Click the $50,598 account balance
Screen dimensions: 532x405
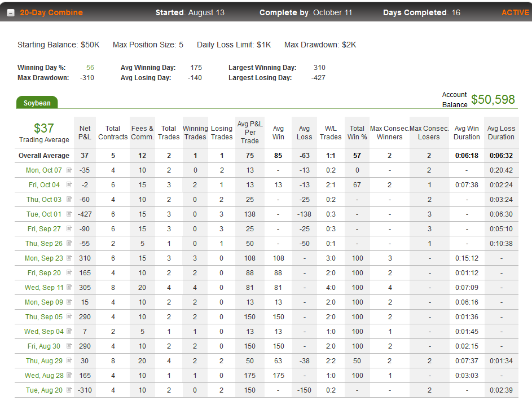(x=493, y=99)
